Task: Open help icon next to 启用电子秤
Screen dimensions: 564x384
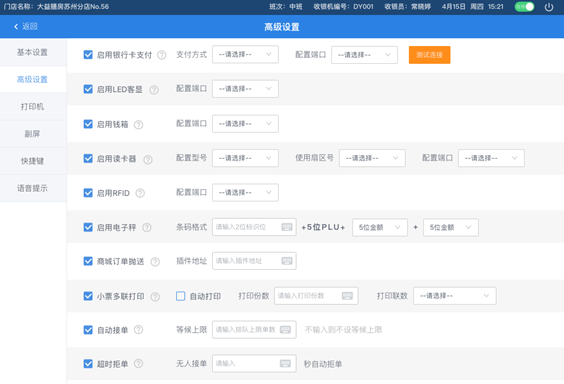Action: (147, 227)
